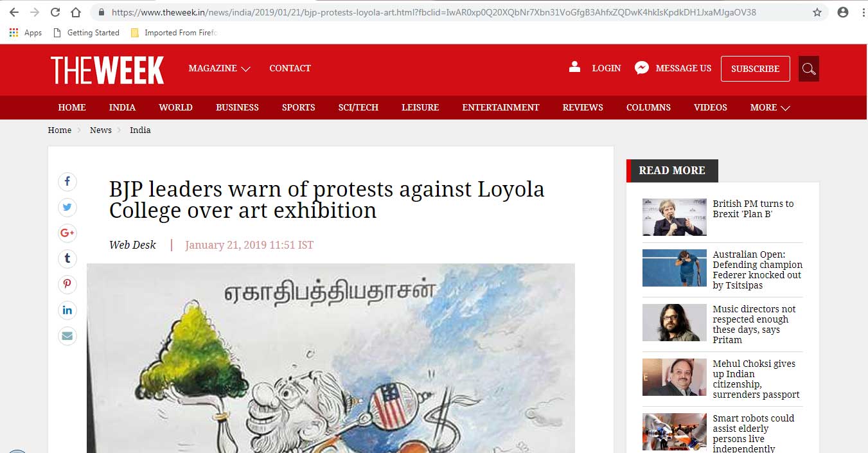Share article on Twitter icon
The height and width of the screenshot is (453, 868).
[x=67, y=208]
